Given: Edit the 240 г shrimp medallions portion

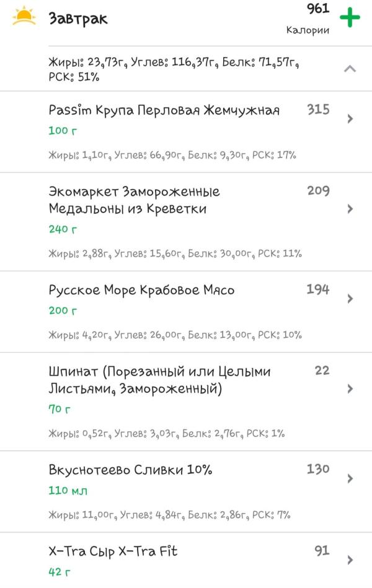Looking at the screenshot, I should pos(63,229).
